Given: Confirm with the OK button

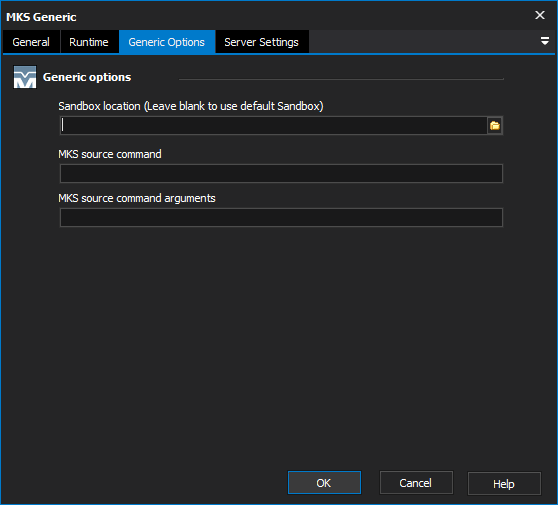Looking at the screenshot, I should [x=324, y=483].
